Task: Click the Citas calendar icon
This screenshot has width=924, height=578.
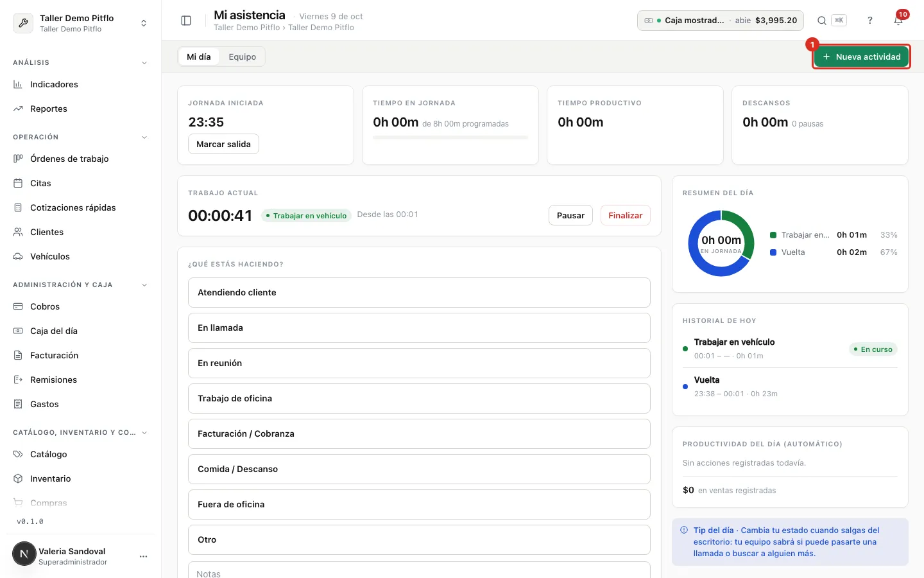Action: click(18, 183)
